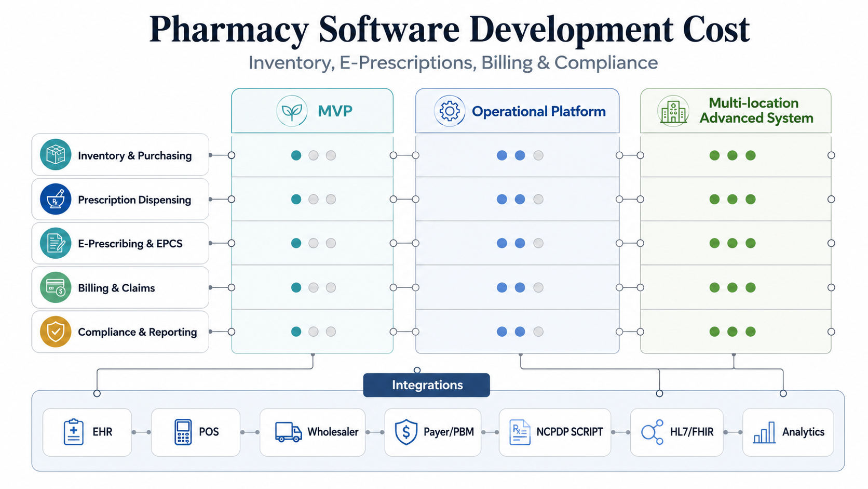The height and width of the screenshot is (489, 868).
Task: Click the Payer/PBM dollar shield icon
Action: click(406, 432)
